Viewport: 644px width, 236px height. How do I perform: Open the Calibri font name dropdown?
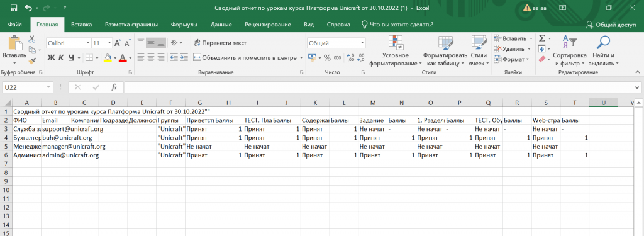coord(88,43)
